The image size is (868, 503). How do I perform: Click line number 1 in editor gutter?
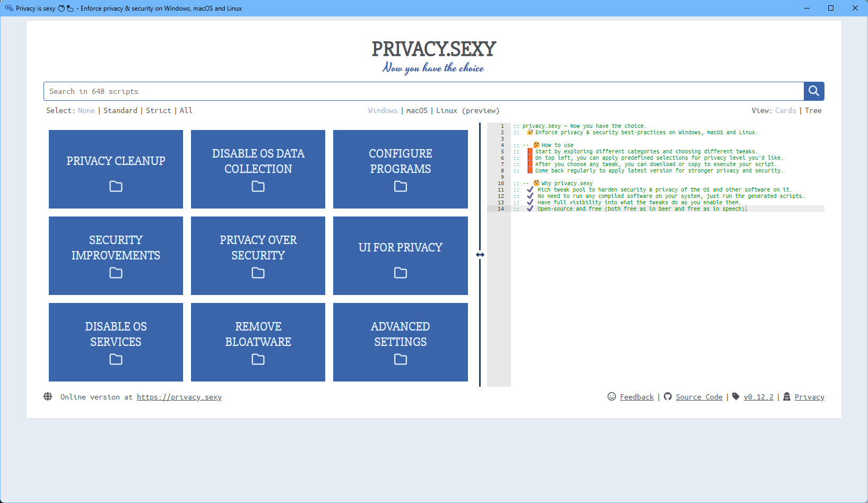click(x=502, y=126)
